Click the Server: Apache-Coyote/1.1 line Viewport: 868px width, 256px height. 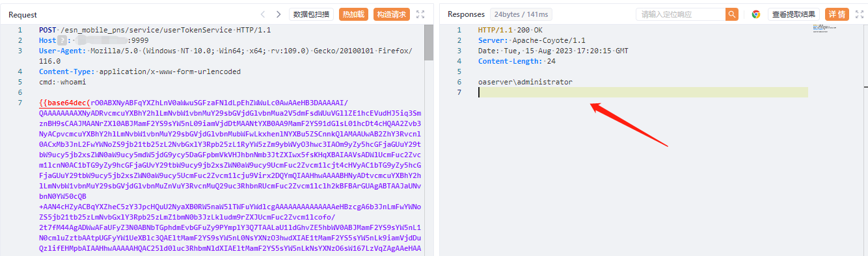coord(532,40)
